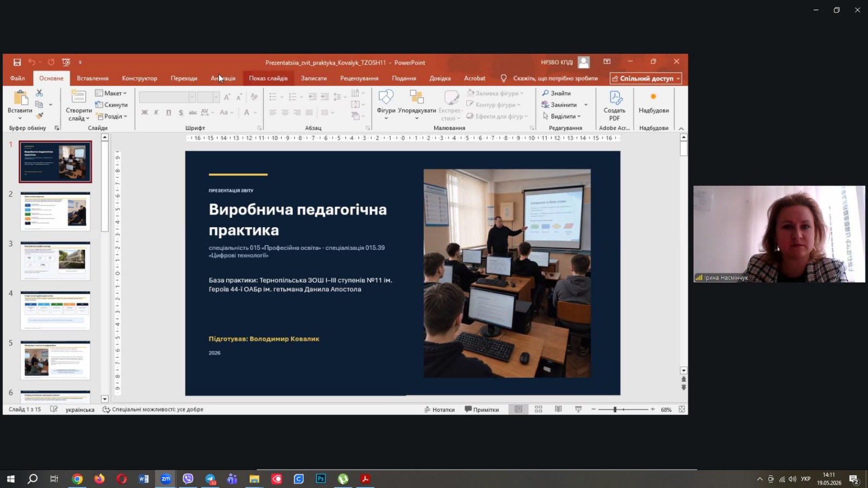The image size is (868, 488).
Task: Click the Спільний доступ share button
Action: pos(646,79)
